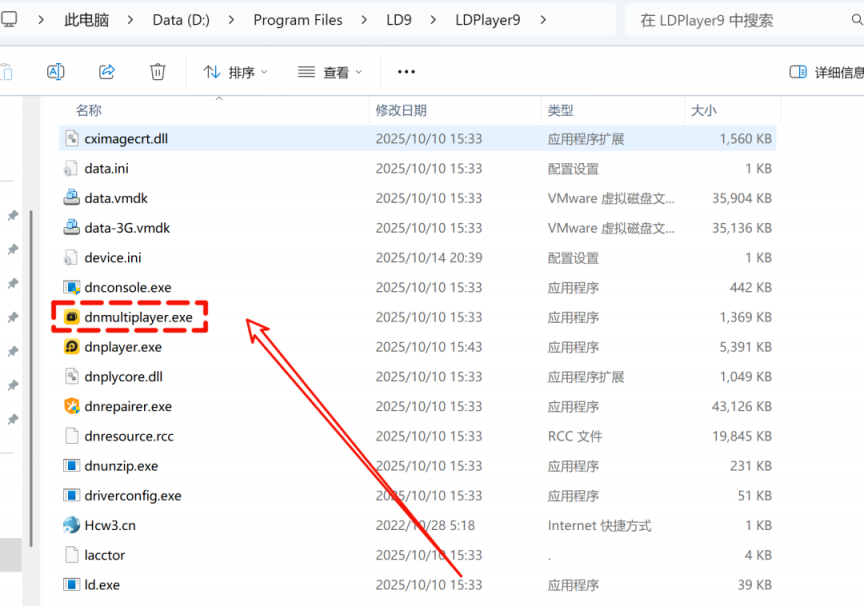Select the data.vmdk virtual disk icon
The image size is (864, 606).
(72, 198)
